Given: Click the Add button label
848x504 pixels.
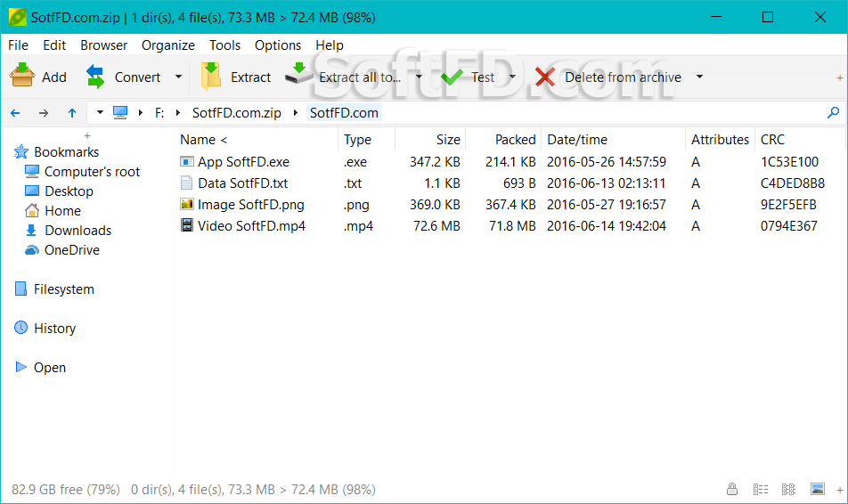Looking at the screenshot, I should point(54,77).
